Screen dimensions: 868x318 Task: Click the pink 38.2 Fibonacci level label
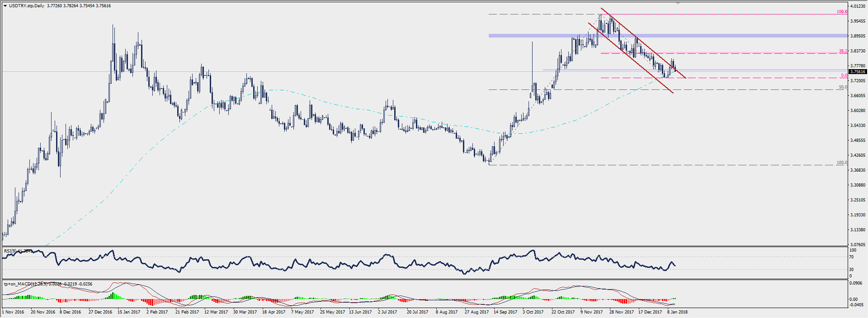point(843,51)
